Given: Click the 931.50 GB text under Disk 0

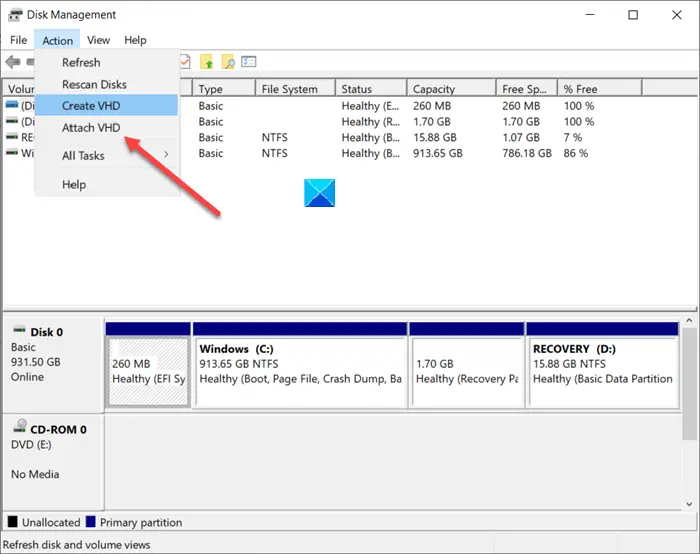Looking at the screenshot, I should pos(36,362).
